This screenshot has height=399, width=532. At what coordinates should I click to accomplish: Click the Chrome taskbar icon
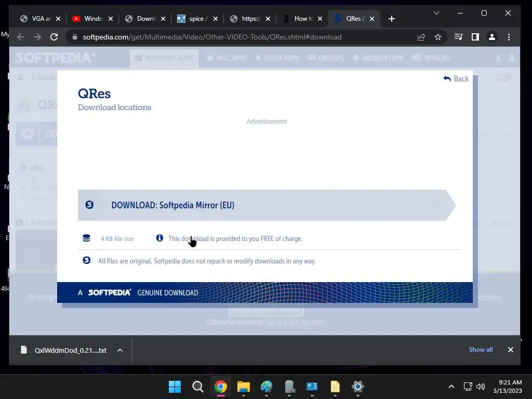coord(220,387)
